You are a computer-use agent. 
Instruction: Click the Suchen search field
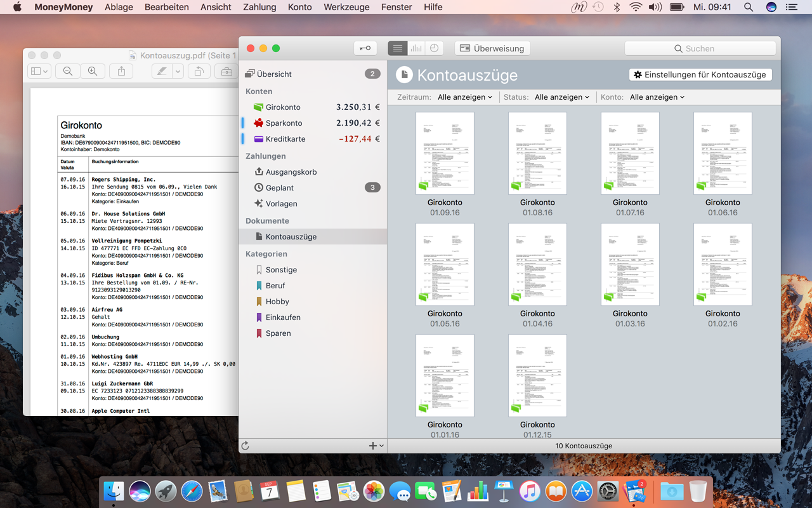[x=700, y=48]
